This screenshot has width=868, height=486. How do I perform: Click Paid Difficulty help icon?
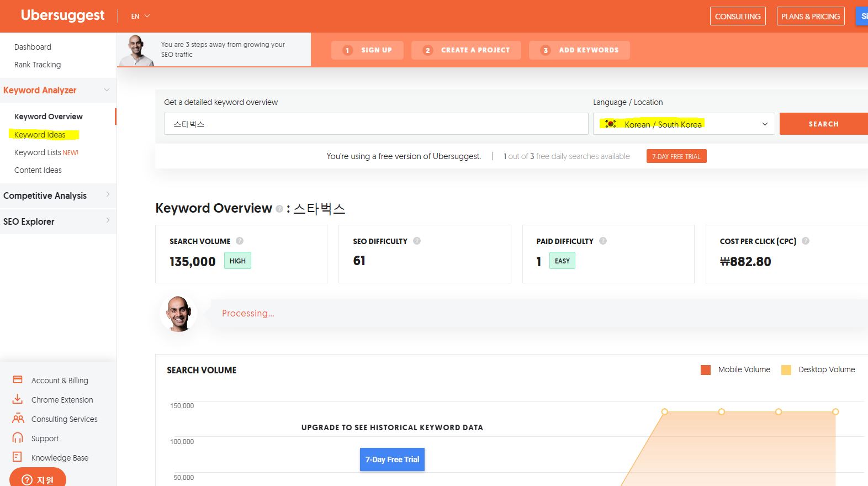tap(603, 241)
